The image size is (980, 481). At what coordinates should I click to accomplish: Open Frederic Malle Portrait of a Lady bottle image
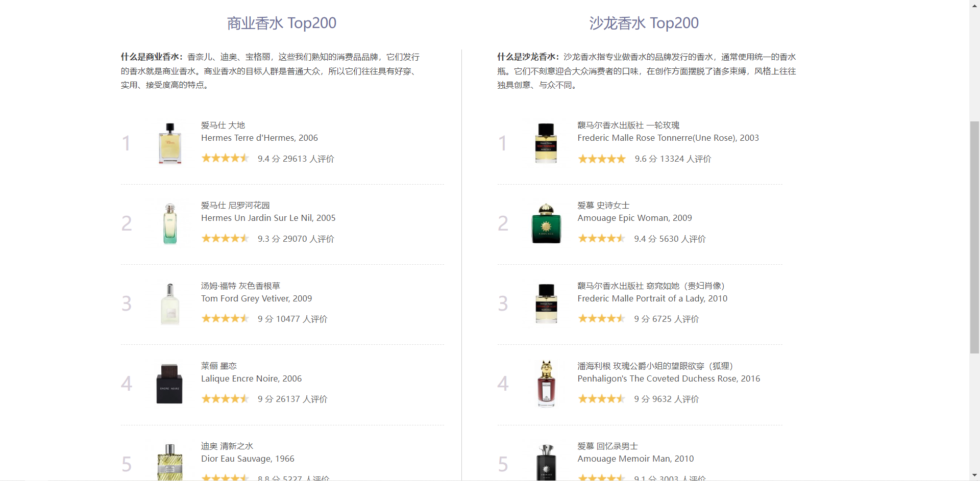click(546, 304)
